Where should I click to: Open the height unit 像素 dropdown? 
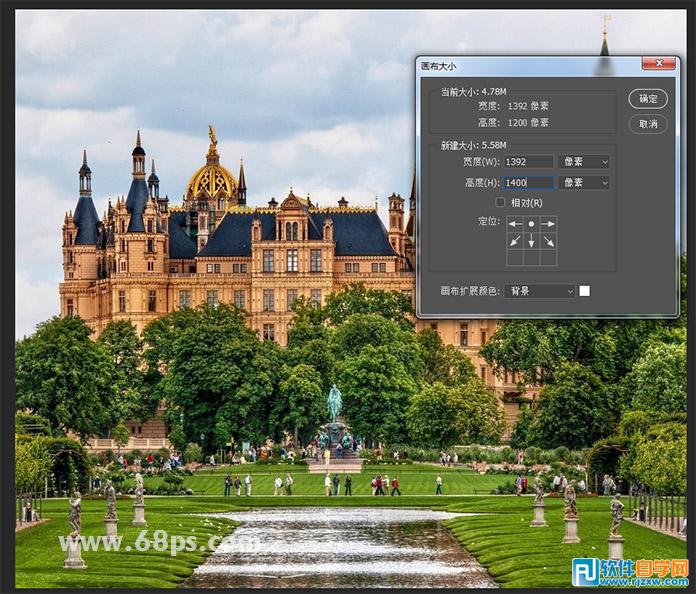[584, 182]
